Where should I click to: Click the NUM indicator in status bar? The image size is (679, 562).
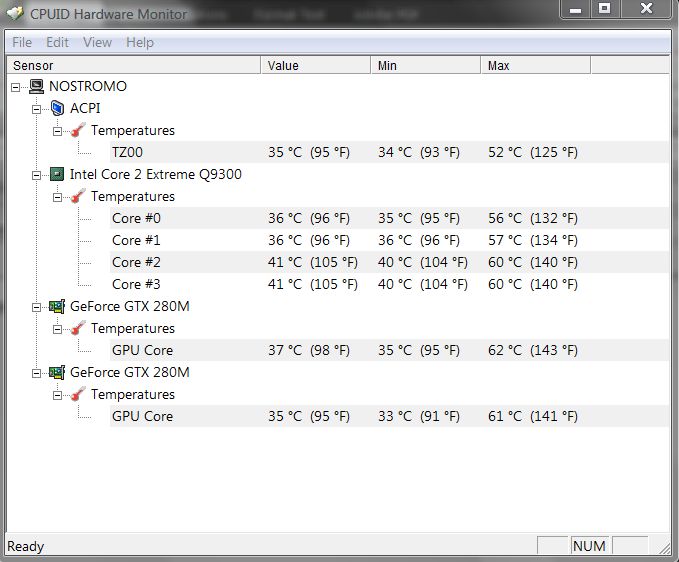[x=589, y=546]
